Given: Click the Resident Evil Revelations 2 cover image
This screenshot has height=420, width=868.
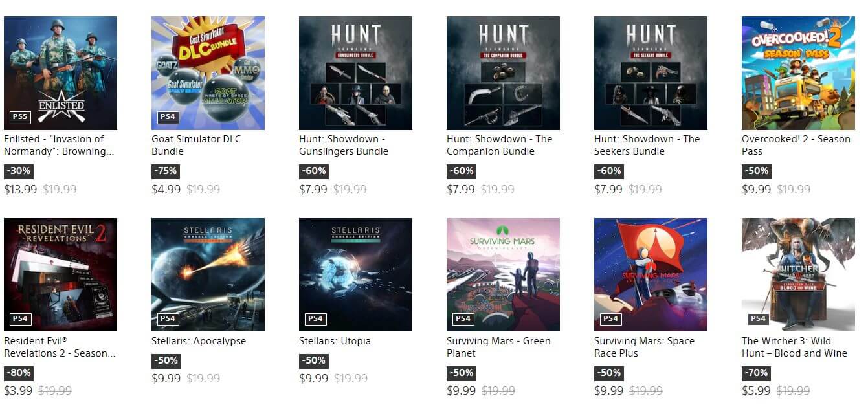Looking at the screenshot, I should [60, 274].
